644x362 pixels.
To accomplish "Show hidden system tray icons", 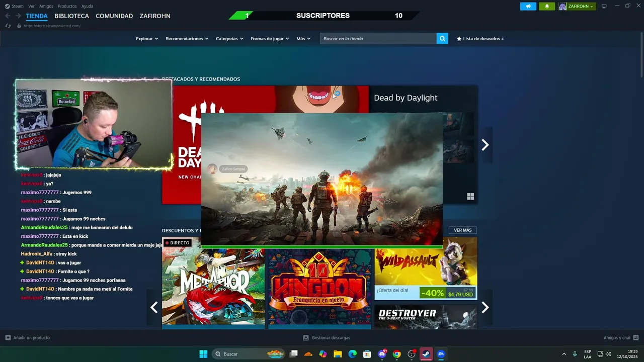I will point(563,354).
